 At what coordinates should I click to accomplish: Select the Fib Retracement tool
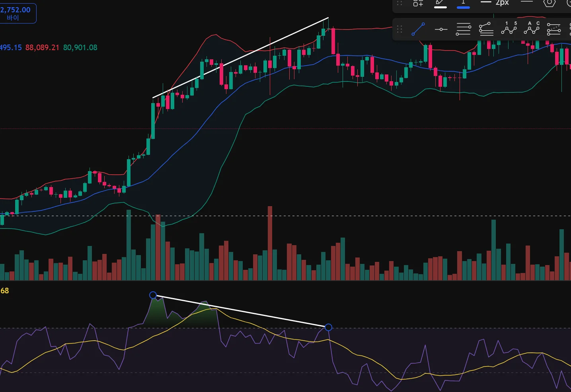pos(464,29)
